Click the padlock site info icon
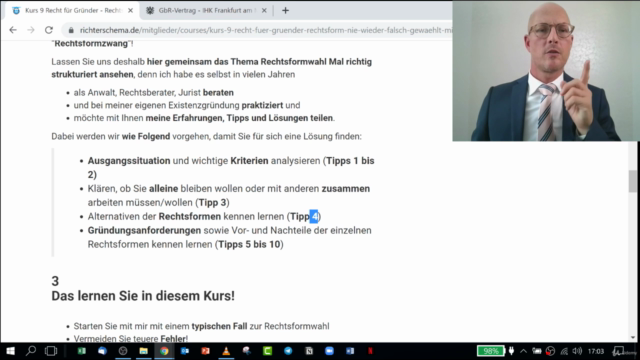This screenshot has width=640, height=360. click(x=71, y=30)
